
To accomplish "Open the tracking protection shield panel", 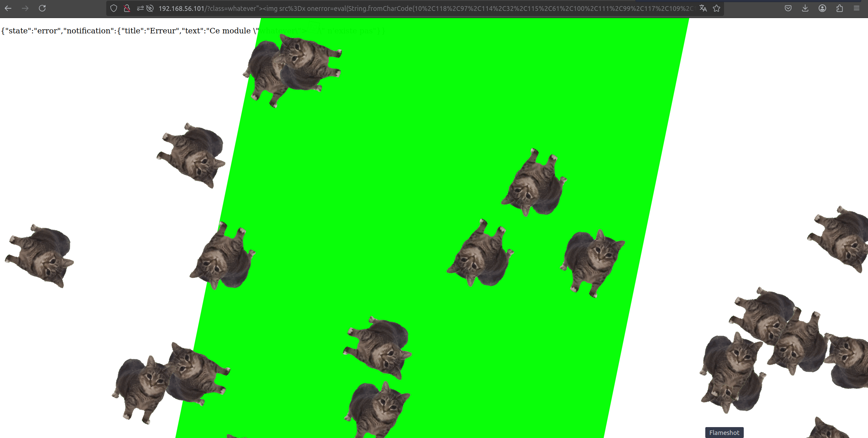I will tap(114, 8).
